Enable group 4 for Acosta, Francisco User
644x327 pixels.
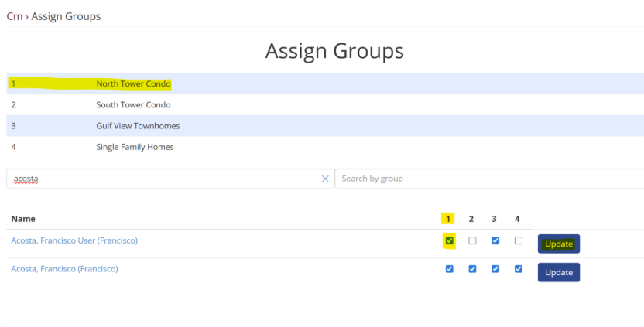[519, 240]
